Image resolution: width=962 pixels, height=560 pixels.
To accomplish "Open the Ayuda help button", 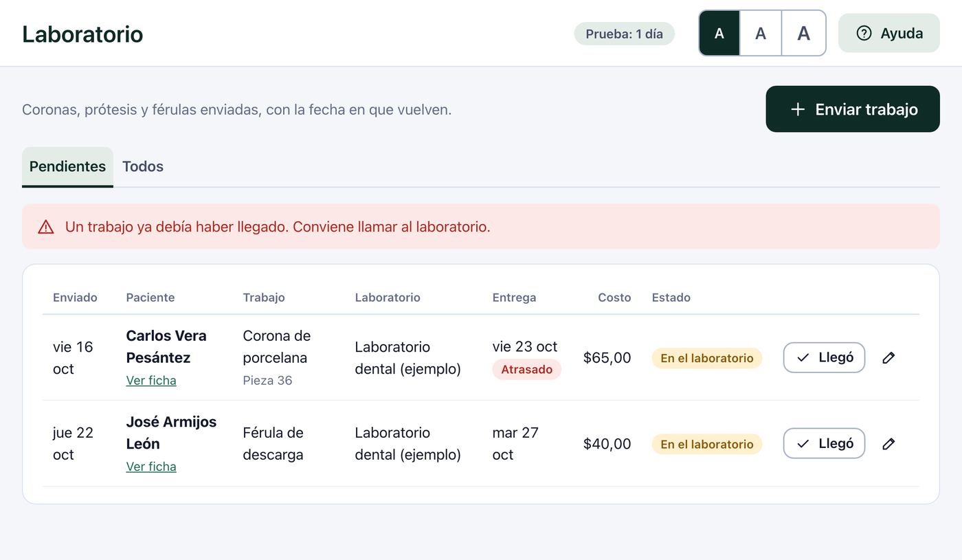I will pos(889,33).
